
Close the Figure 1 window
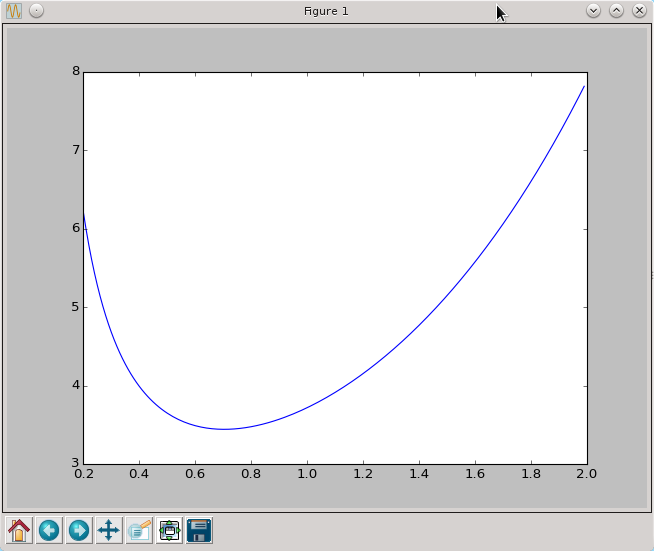point(638,11)
